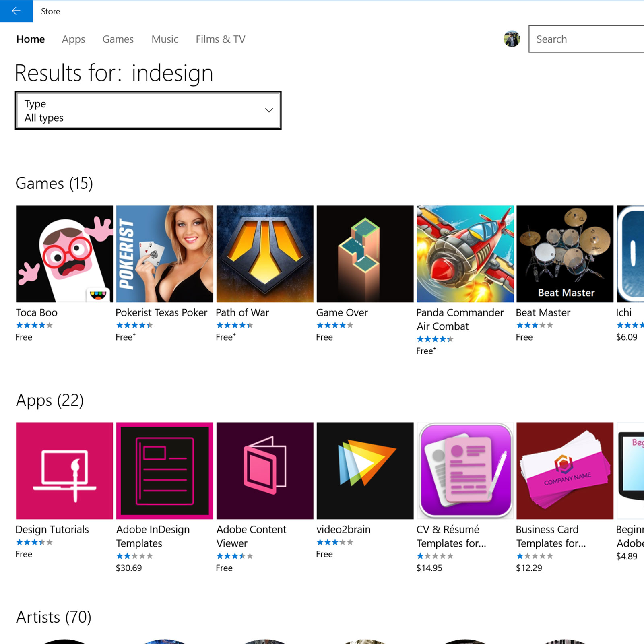Click the video2brain app icon
644x644 pixels.
point(365,471)
